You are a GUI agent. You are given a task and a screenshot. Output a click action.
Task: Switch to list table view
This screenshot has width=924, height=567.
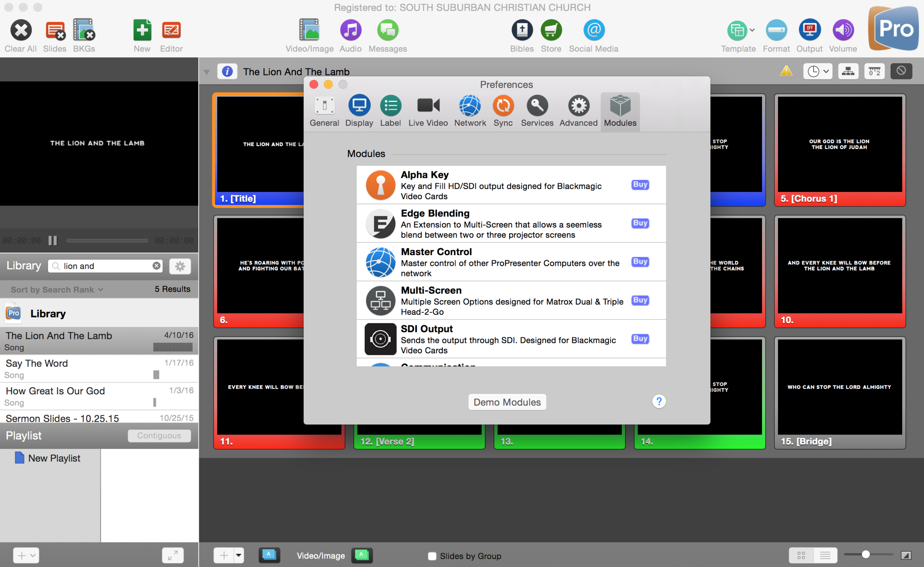[x=825, y=555]
